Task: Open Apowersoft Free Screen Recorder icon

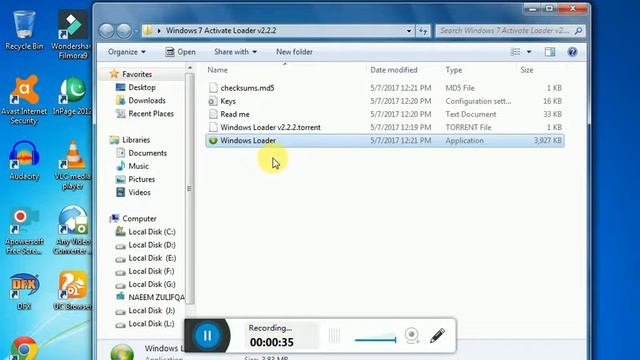Action: (x=24, y=231)
